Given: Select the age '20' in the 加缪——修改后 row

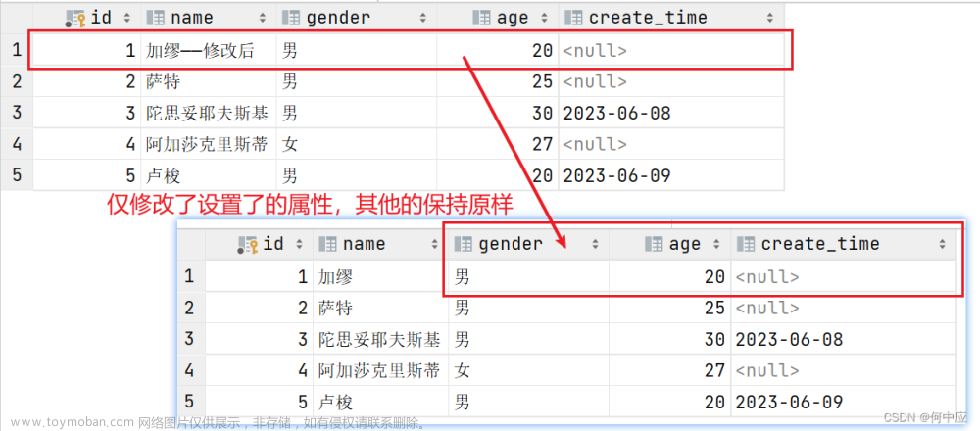Looking at the screenshot, I should [498, 51].
